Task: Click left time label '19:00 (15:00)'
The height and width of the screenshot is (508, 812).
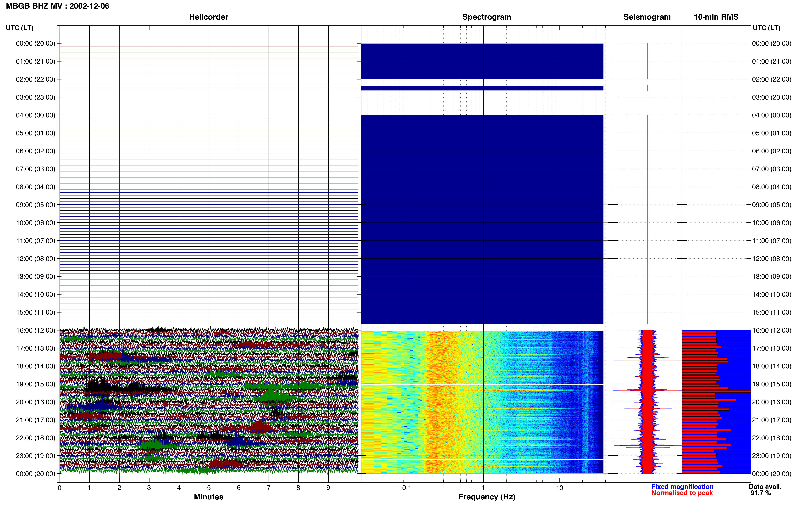Action: [36, 384]
